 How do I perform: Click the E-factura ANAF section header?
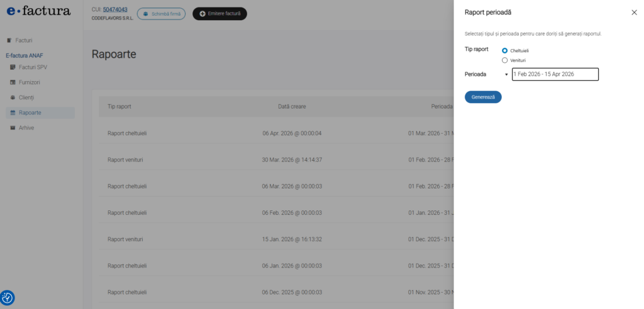point(24,55)
